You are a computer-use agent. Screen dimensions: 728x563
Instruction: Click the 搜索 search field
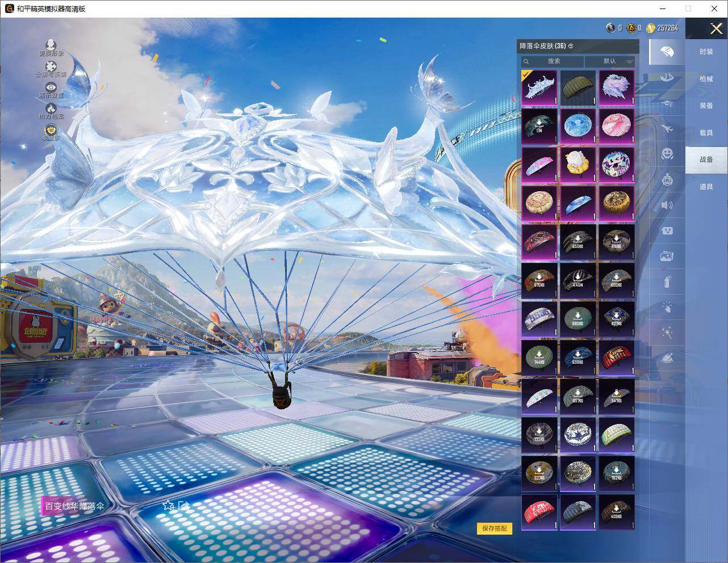pos(553,61)
